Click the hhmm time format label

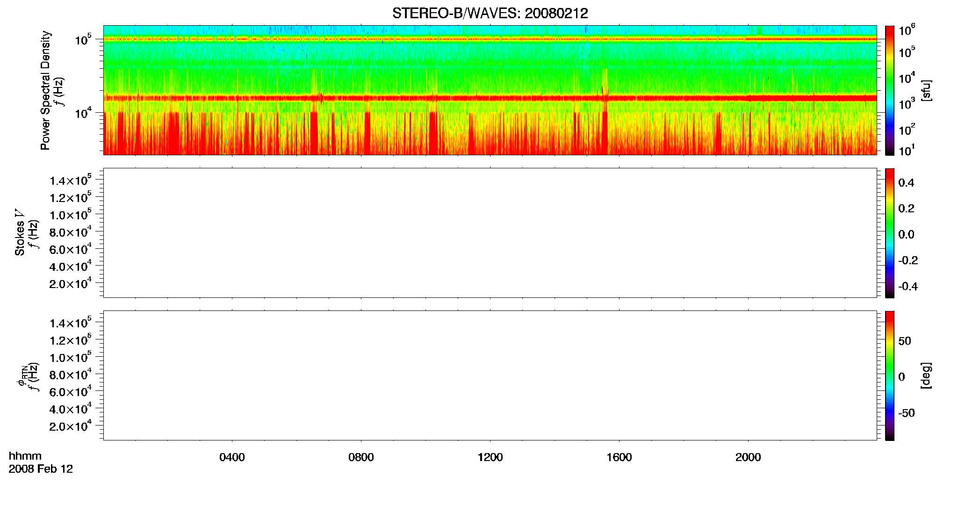tap(25, 456)
